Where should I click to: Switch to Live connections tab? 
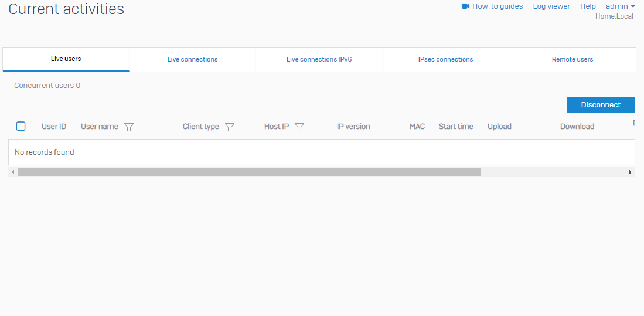pos(192,59)
